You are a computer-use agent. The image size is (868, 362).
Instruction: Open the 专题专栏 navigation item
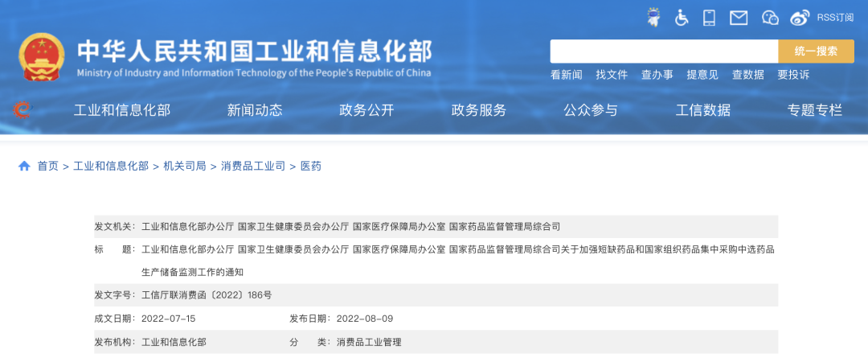point(815,111)
